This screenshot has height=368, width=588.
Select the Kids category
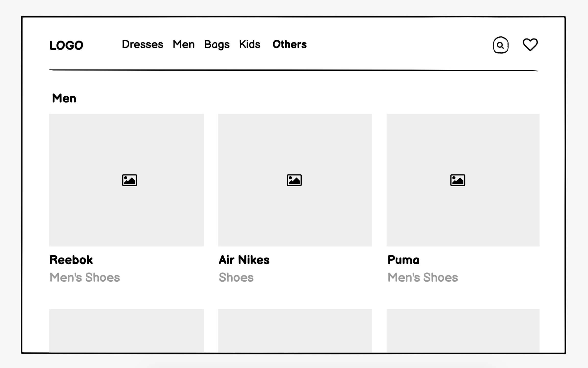250,44
